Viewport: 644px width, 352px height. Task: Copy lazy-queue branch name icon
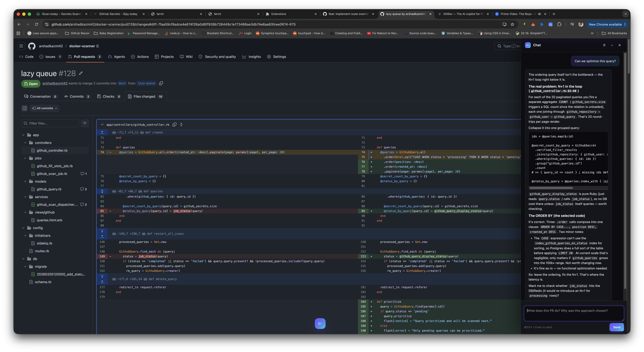point(161,83)
